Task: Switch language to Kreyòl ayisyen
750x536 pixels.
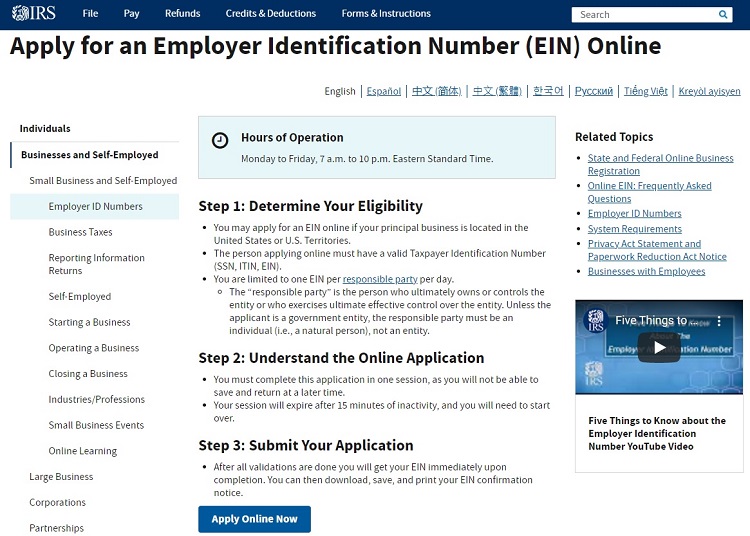Action: coord(709,91)
